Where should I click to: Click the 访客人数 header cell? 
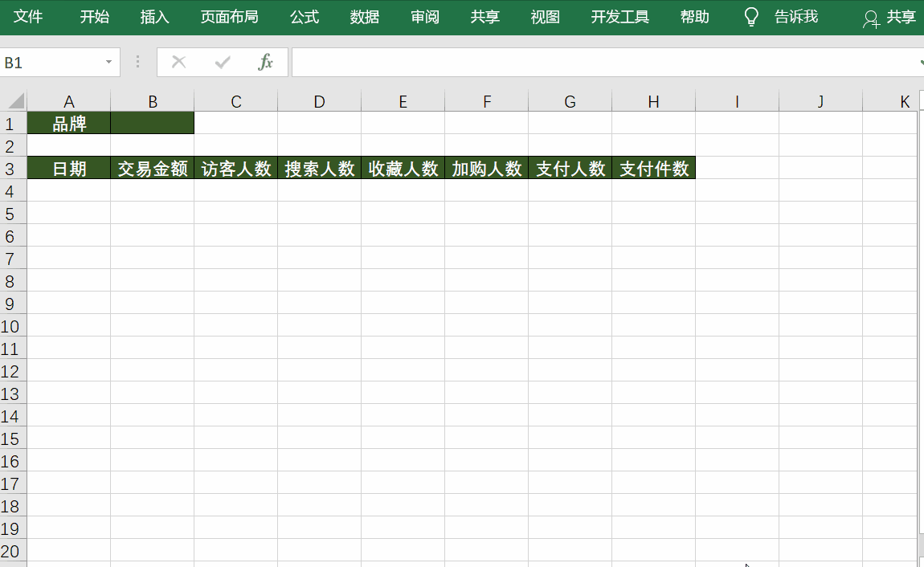236,169
